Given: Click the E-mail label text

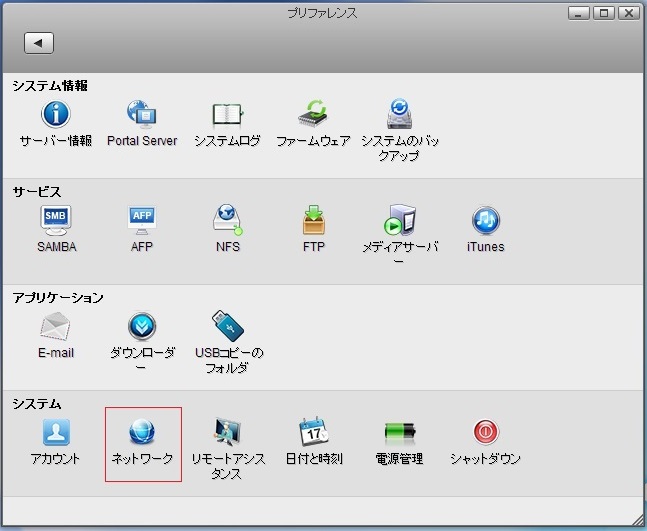Looking at the screenshot, I should point(56,353).
